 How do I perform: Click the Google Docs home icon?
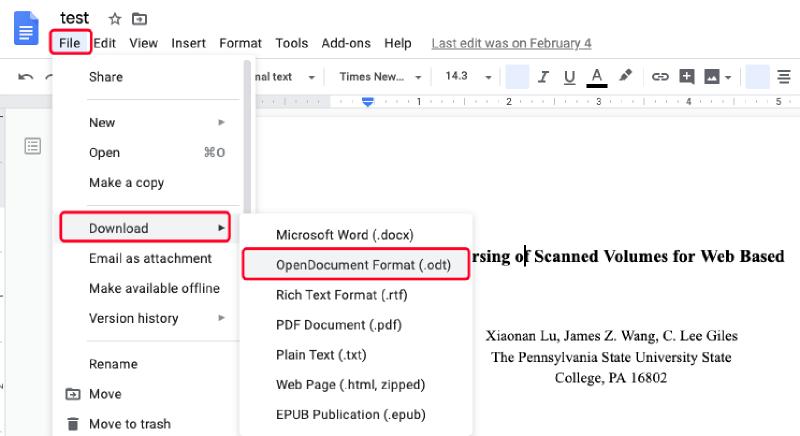26,28
